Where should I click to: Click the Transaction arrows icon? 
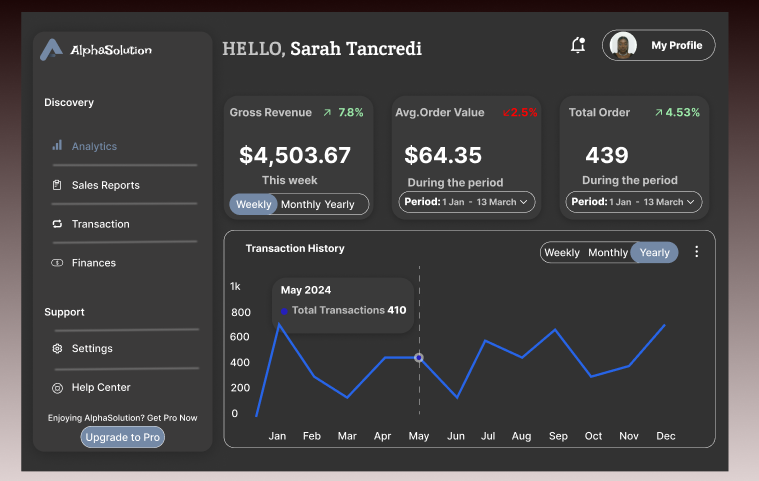(x=57, y=224)
